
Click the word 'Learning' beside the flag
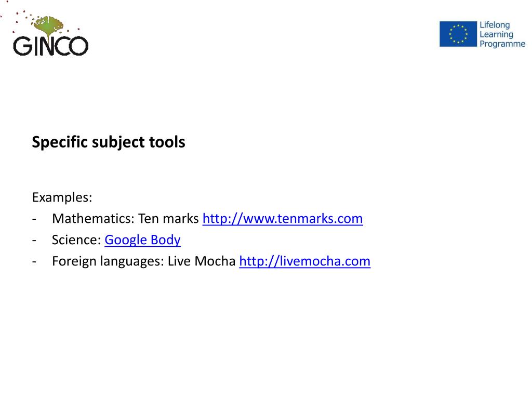coord(496,34)
